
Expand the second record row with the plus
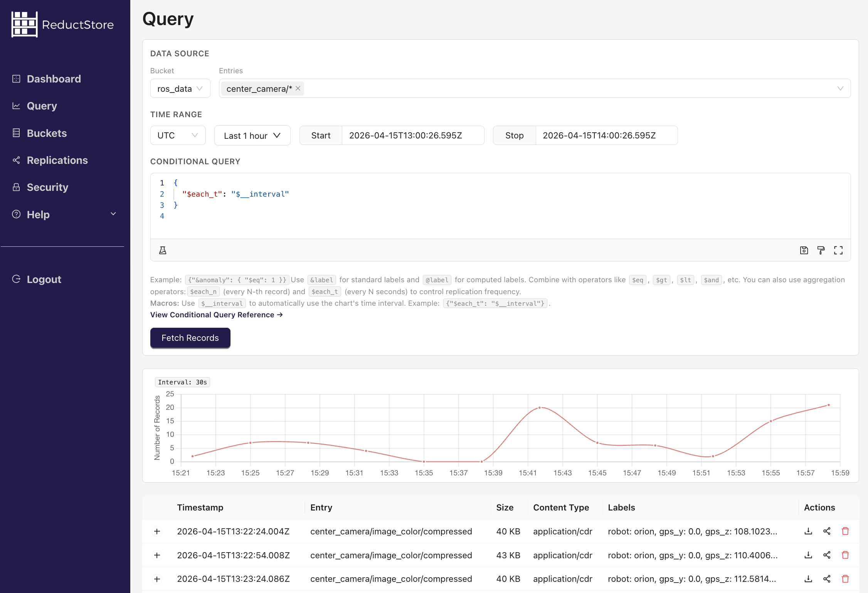157,555
